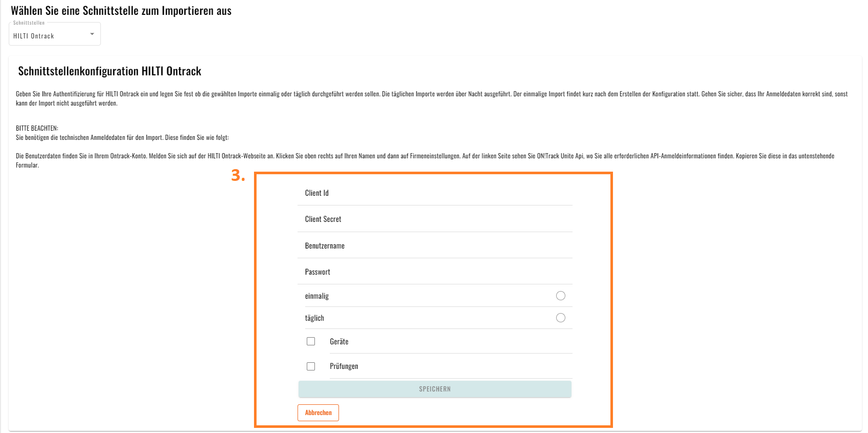
Task: Check the Prüfungen checkbox
Action: click(311, 366)
